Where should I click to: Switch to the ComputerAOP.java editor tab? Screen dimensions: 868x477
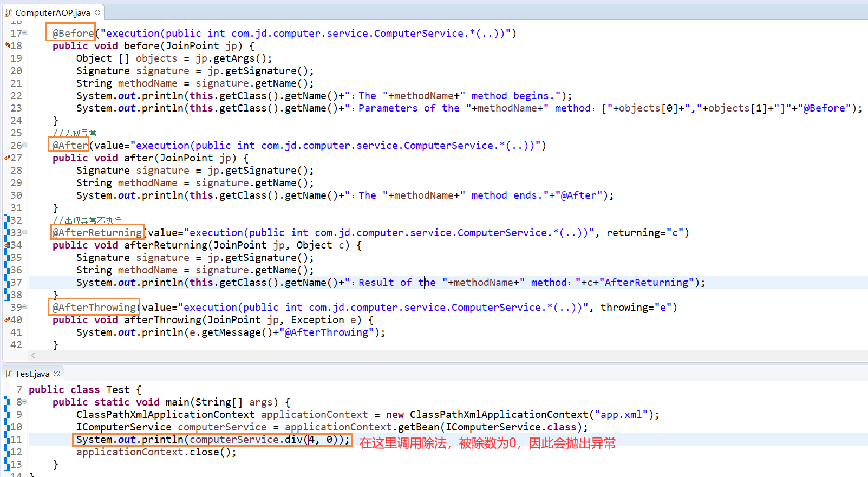(53, 12)
